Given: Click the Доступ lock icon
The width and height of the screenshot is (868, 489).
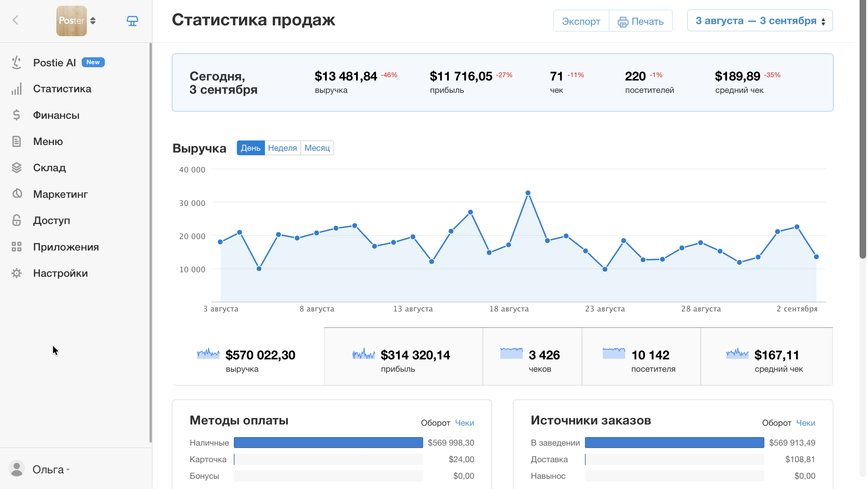Looking at the screenshot, I should pos(17,220).
